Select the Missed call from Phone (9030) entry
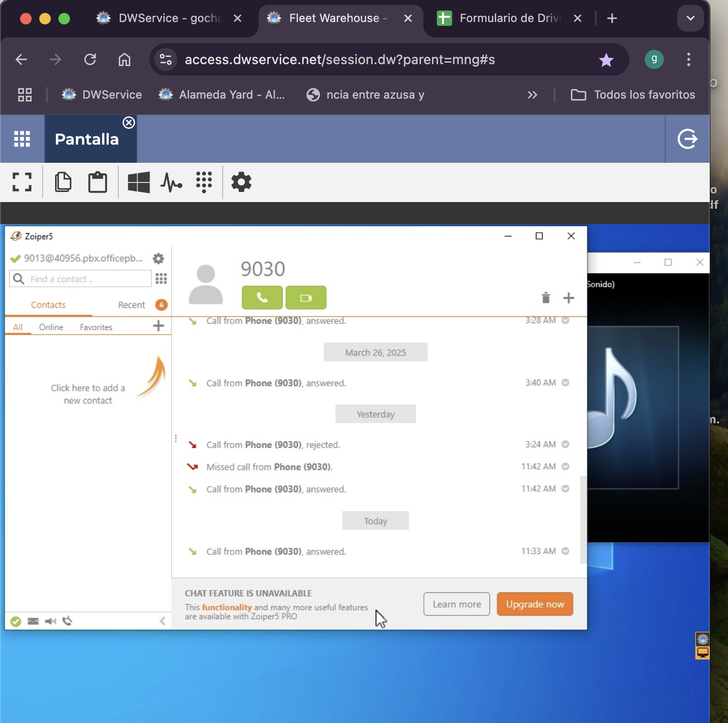The height and width of the screenshot is (723, 728). point(378,467)
